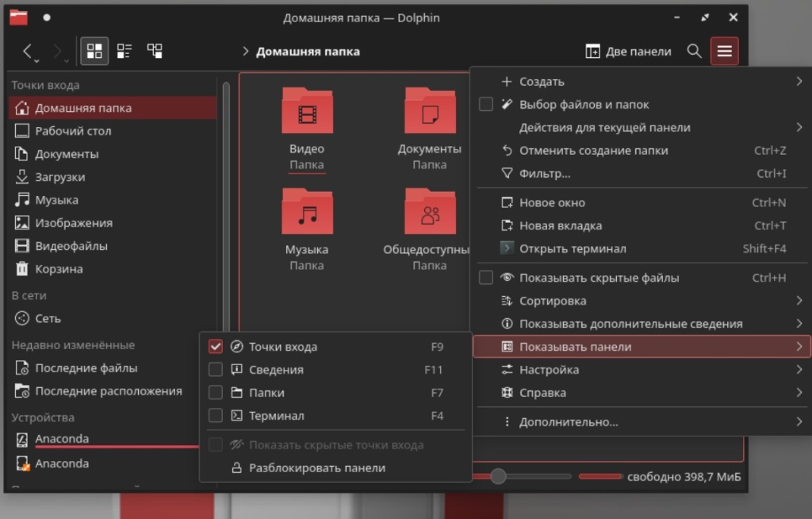This screenshot has width=812, height=519.
Task: Click the Две панели split button
Action: click(628, 52)
